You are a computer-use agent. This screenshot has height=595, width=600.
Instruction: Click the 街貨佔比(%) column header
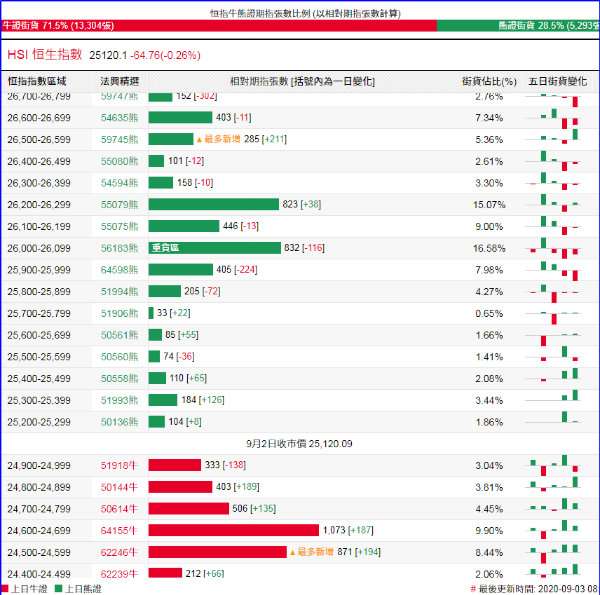pyautogui.click(x=489, y=81)
